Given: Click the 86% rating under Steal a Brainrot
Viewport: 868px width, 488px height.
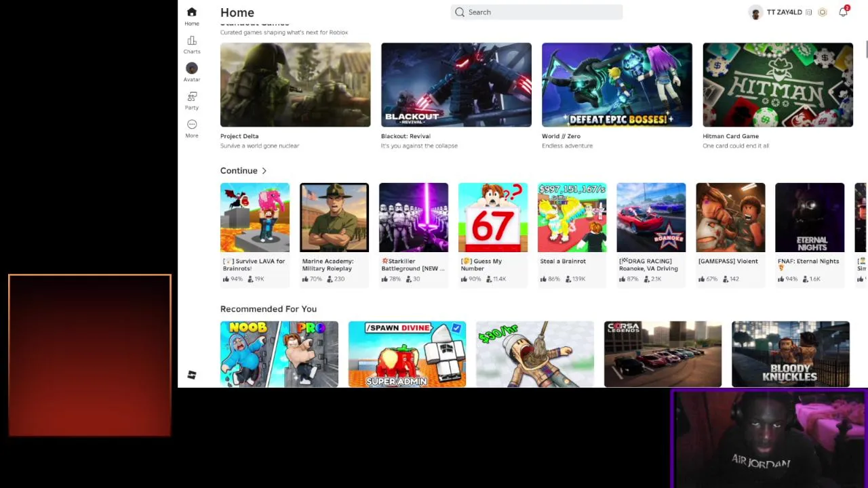Looking at the screenshot, I should click(x=551, y=279).
